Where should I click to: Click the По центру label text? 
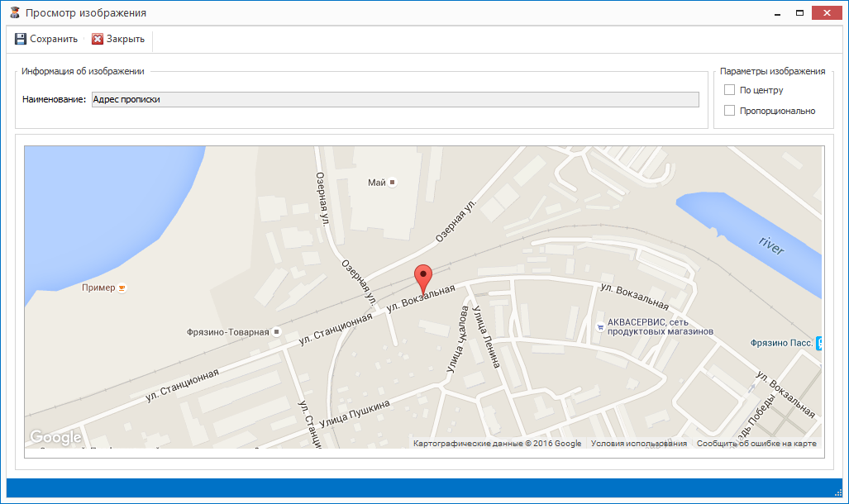[x=761, y=90]
